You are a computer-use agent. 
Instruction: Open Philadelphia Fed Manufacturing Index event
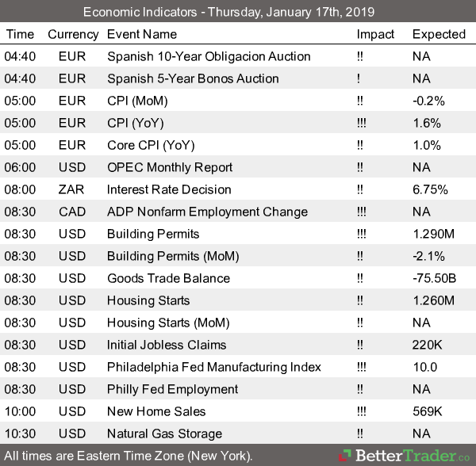214,367
